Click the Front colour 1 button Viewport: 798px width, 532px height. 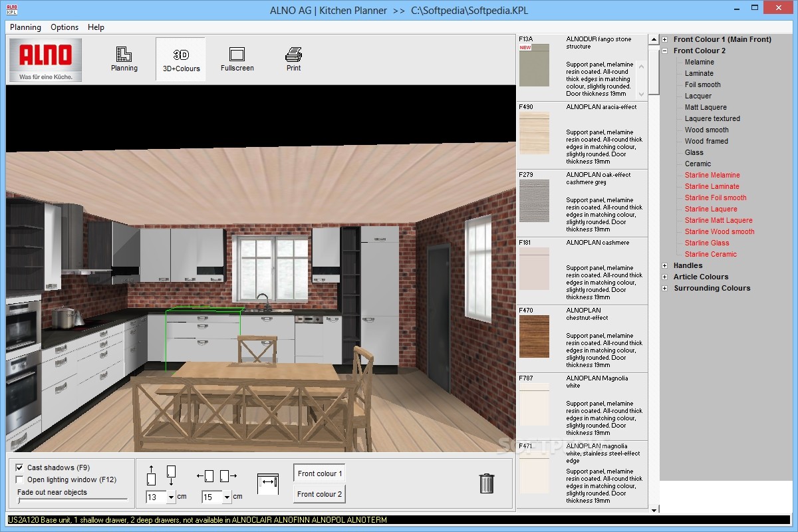tap(319, 473)
